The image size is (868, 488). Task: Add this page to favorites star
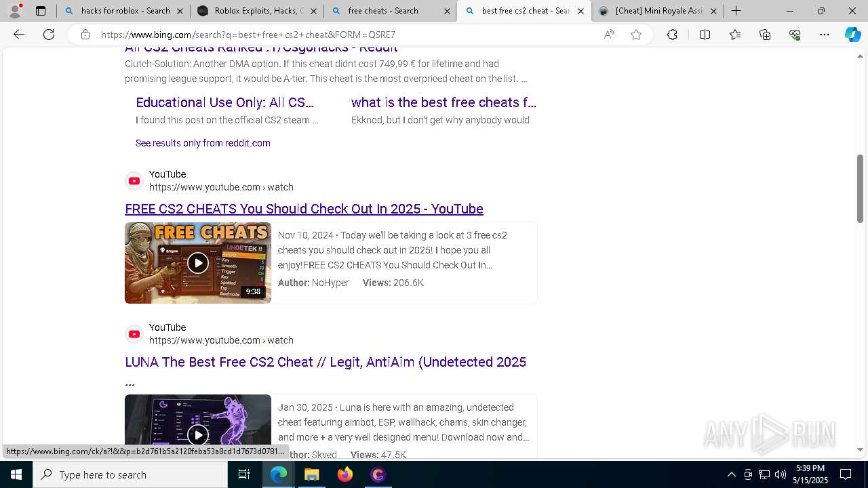(x=636, y=35)
